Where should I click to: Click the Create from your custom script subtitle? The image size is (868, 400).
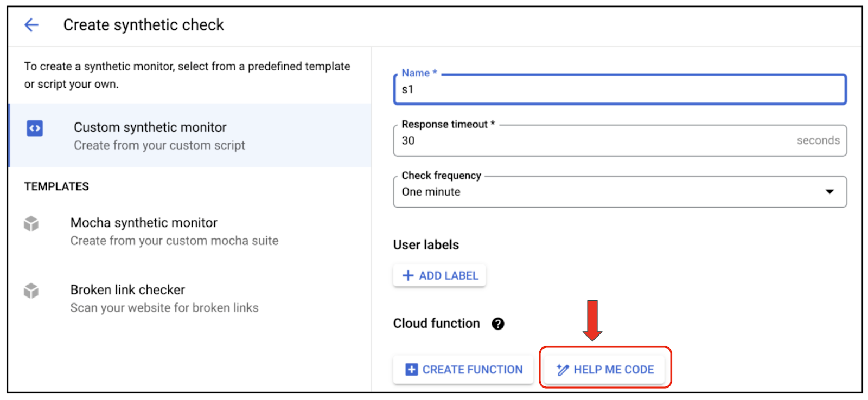coord(159,146)
